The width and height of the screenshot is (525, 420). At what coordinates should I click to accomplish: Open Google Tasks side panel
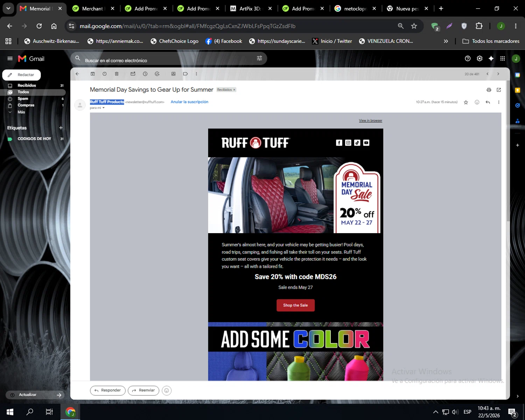point(517,105)
